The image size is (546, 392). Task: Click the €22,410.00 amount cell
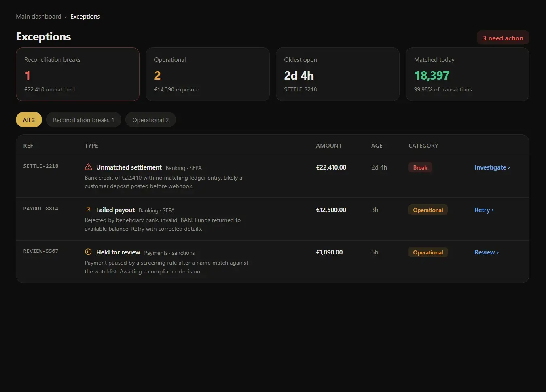tap(331, 167)
